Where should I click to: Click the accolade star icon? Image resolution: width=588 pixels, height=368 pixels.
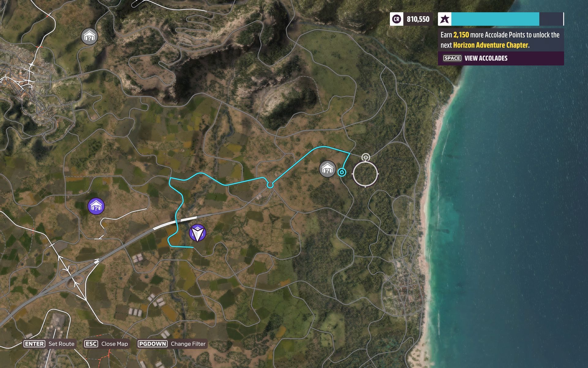coord(445,19)
